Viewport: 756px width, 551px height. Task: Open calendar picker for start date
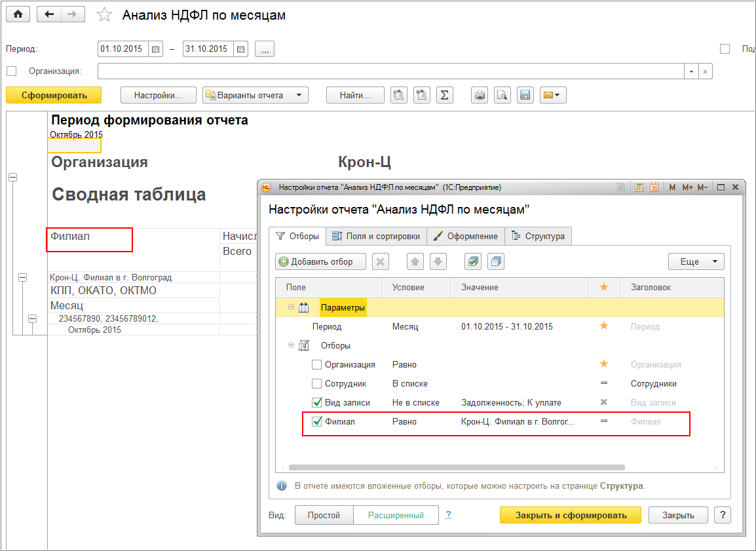[155, 49]
